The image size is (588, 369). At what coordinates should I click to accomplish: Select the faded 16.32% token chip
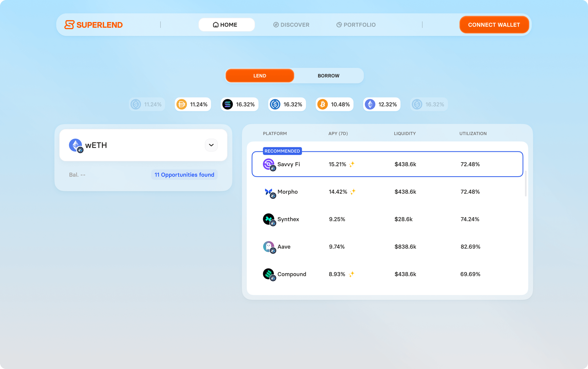[x=429, y=104]
